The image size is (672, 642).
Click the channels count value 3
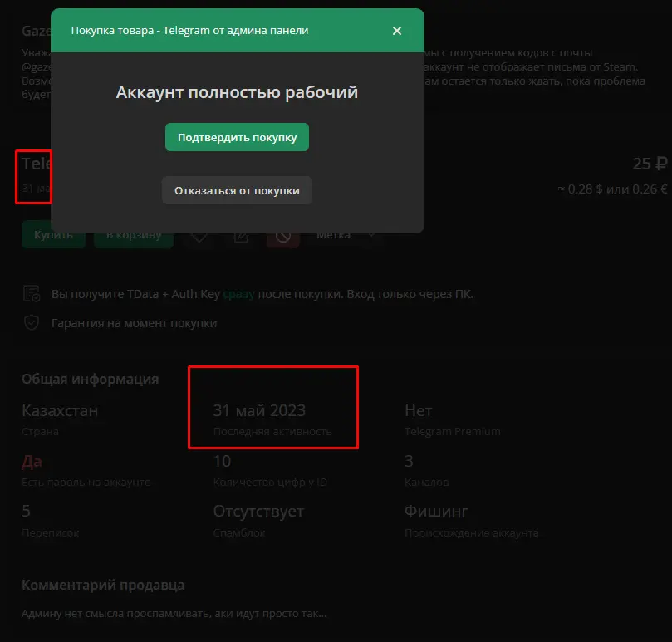click(x=409, y=461)
